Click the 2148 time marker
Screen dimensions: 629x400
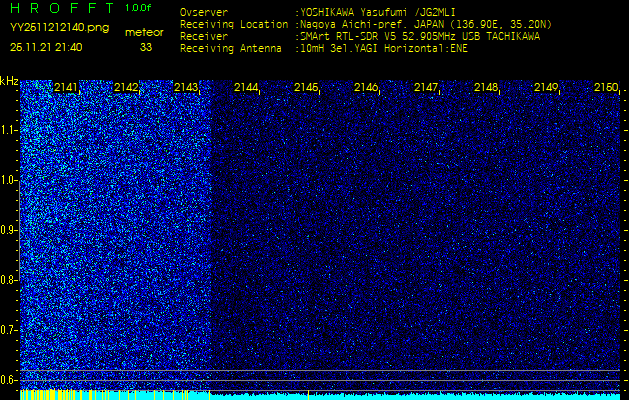pos(486,87)
